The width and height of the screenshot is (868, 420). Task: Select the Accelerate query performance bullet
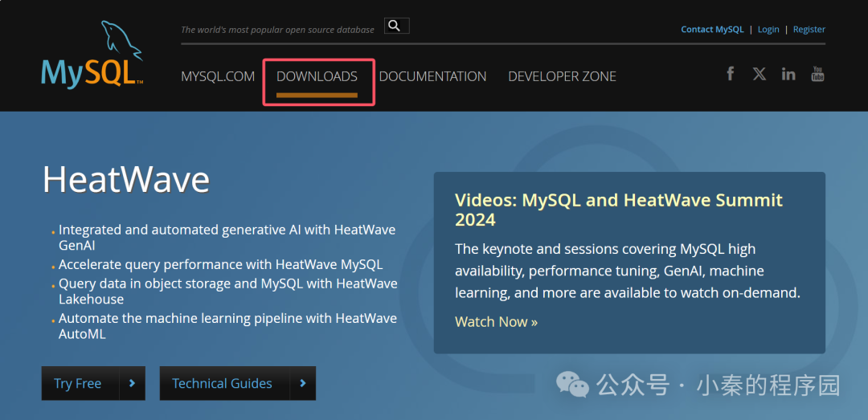[x=220, y=264]
